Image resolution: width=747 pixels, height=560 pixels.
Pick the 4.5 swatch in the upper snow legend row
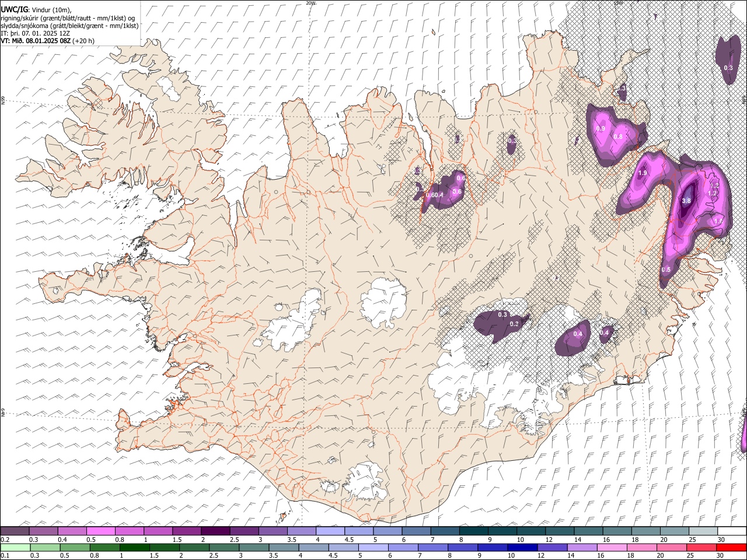pos(359,531)
